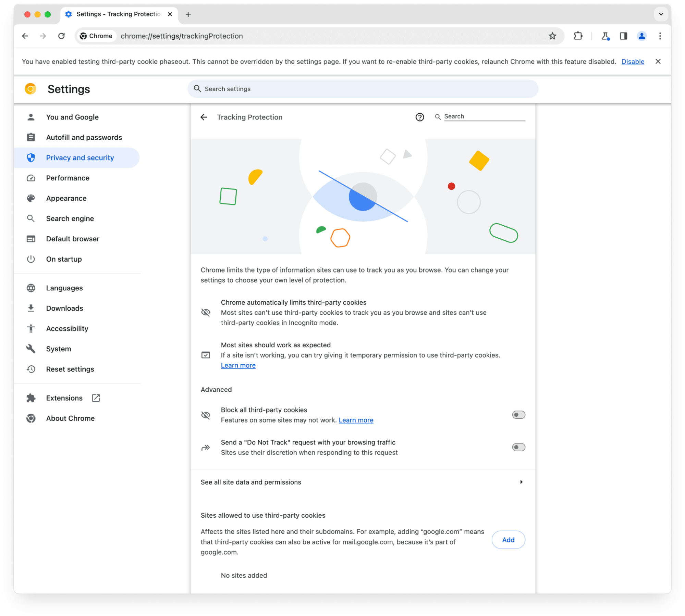Click the Tracking Protection help icon

click(420, 117)
